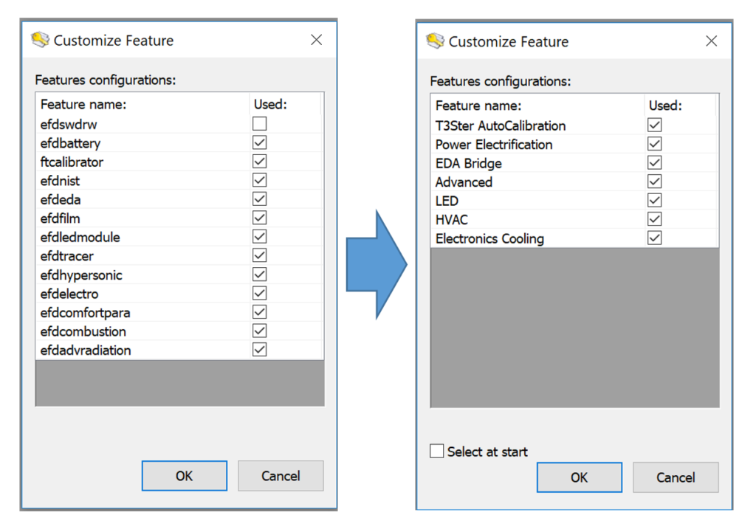Close the left Customize Feature dialog

[x=316, y=41]
